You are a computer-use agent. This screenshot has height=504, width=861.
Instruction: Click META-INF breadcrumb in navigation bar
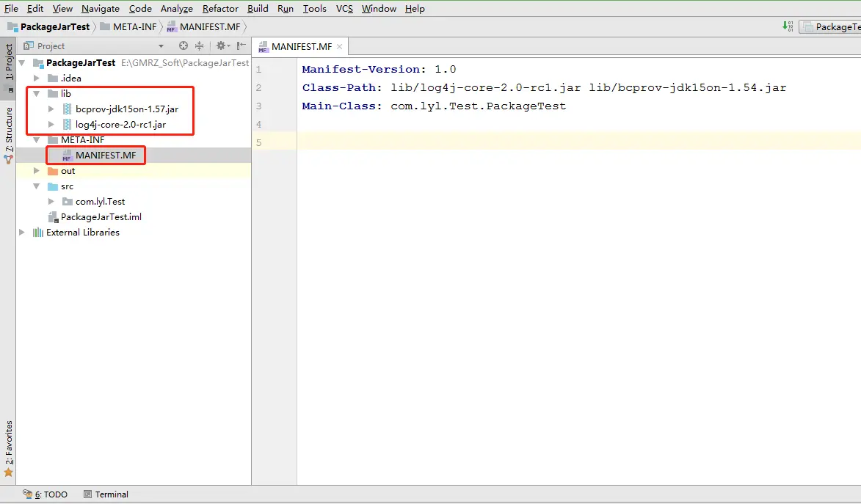click(128, 27)
